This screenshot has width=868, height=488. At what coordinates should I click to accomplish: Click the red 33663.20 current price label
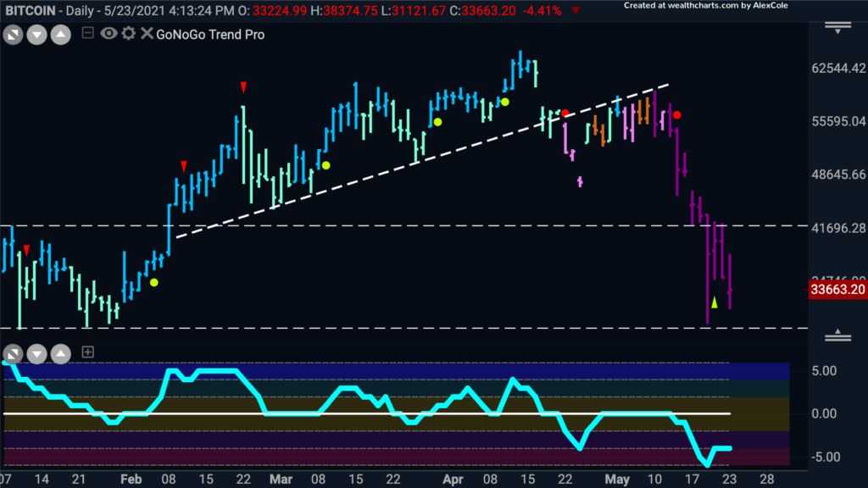[837, 290]
